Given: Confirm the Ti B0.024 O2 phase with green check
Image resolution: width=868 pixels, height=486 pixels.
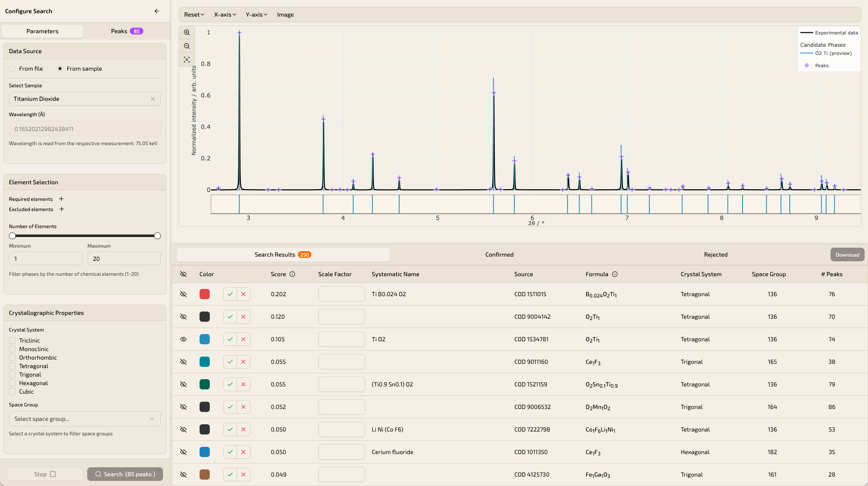Looking at the screenshot, I should [230, 294].
